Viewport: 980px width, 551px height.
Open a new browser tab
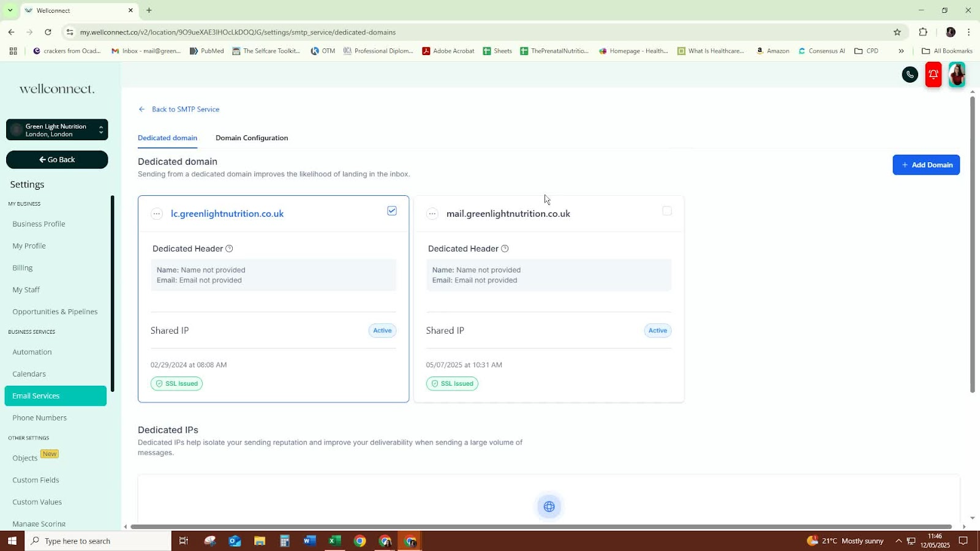149,10
